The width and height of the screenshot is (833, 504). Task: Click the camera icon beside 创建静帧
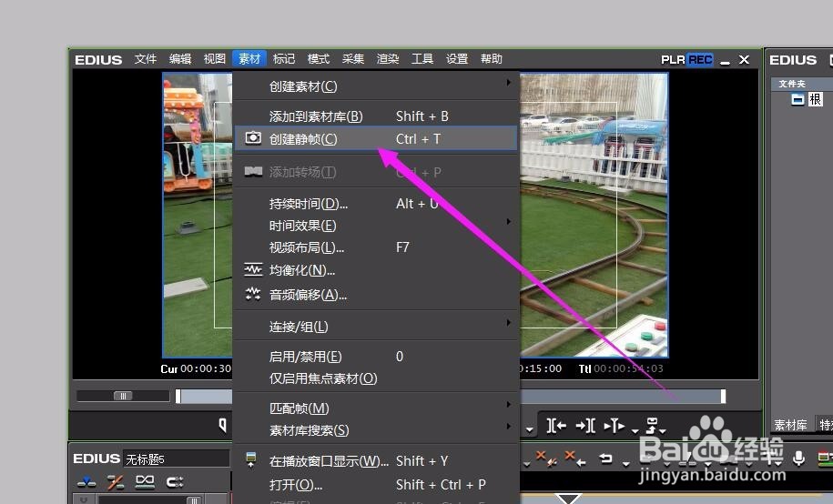point(253,138)
